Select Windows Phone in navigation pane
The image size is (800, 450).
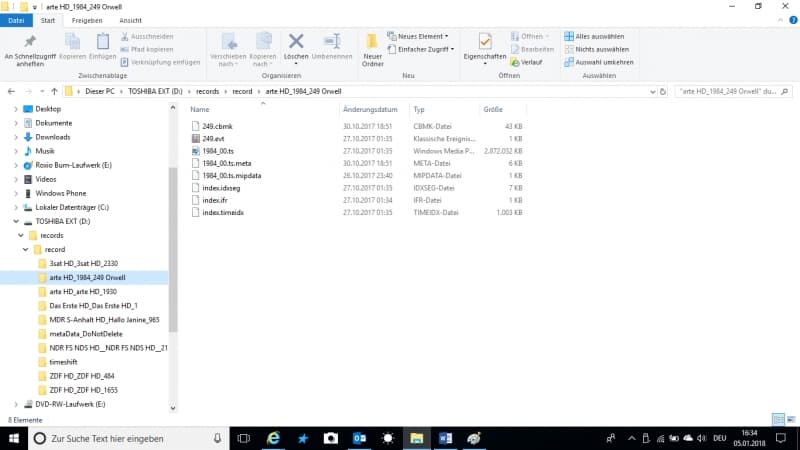coord(61,193)
